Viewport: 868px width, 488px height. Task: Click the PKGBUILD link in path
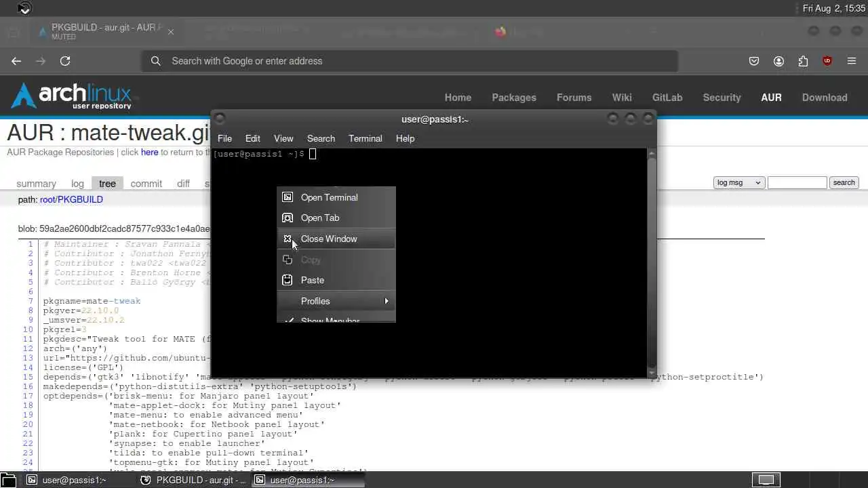coord(81,200)
